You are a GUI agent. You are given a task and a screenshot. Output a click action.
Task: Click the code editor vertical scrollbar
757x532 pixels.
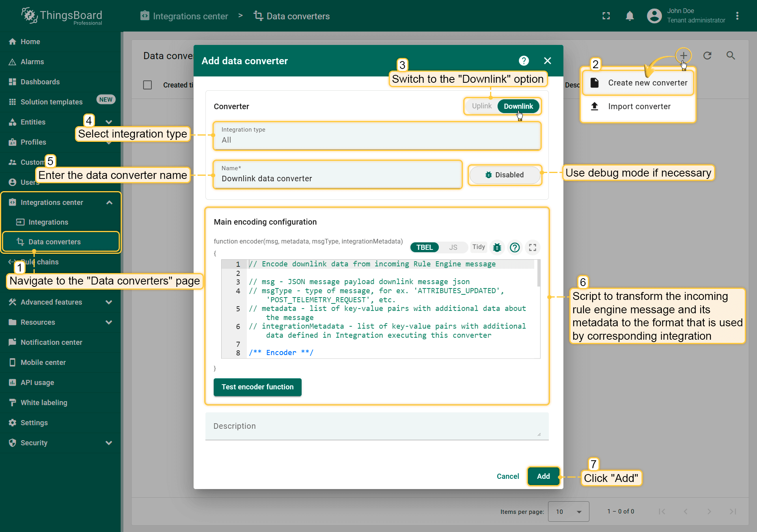[538, 273]
